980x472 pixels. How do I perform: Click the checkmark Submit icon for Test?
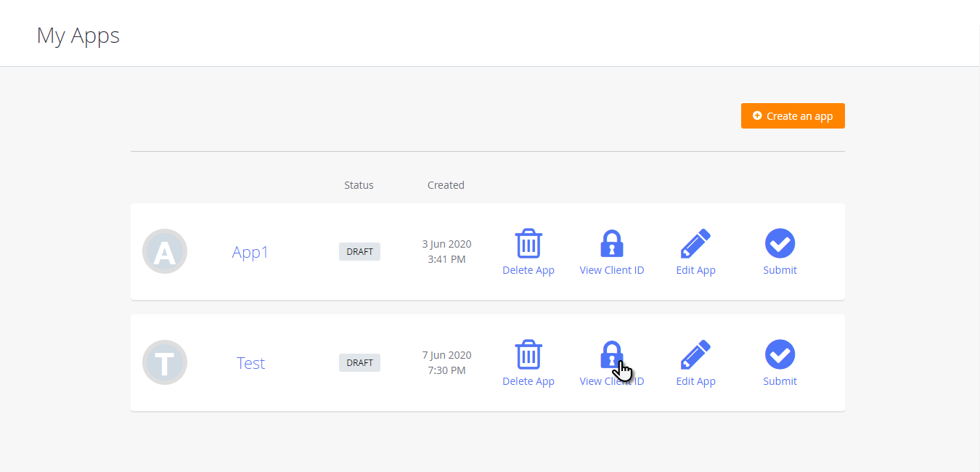click(780, 354)
